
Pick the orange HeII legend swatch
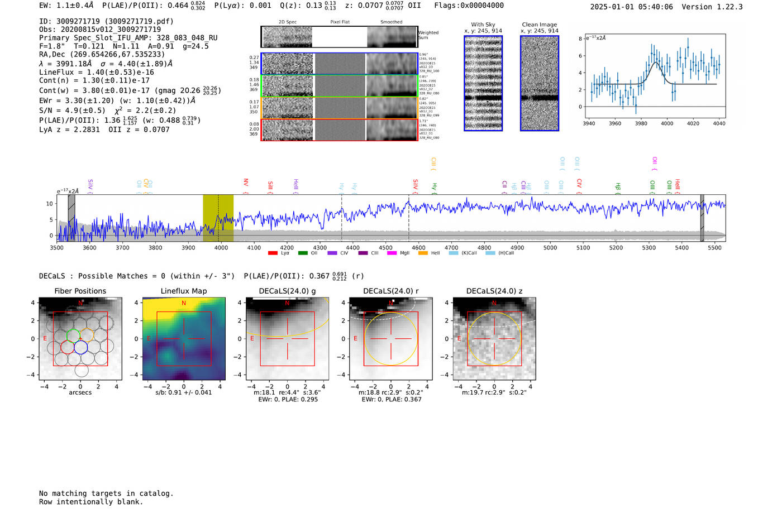(x=423, y=253)
